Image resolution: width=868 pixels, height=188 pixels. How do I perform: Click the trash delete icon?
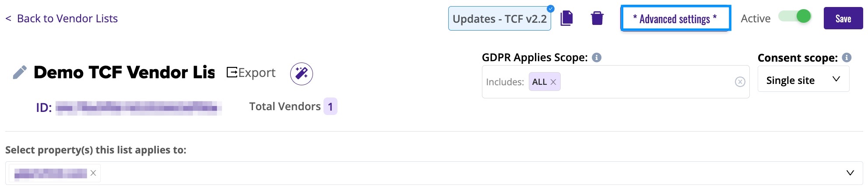coord(597,18)
